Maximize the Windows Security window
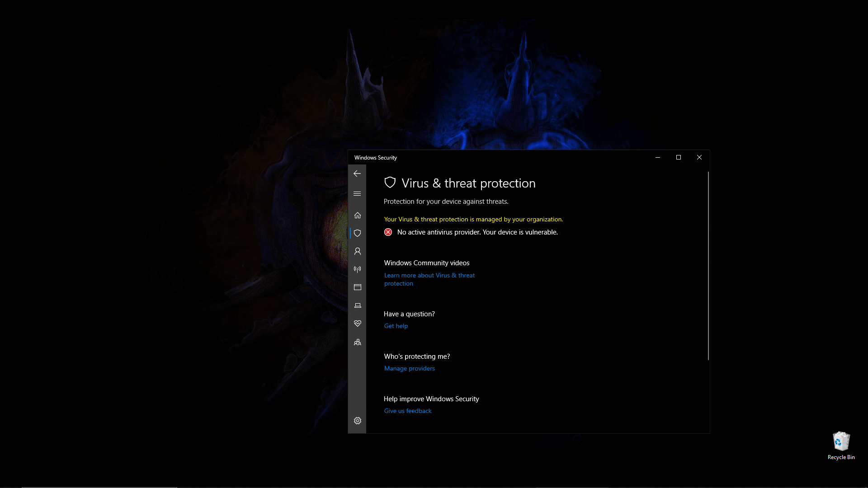Viewport: 868px width, 488px height. [x=679, y=157]
